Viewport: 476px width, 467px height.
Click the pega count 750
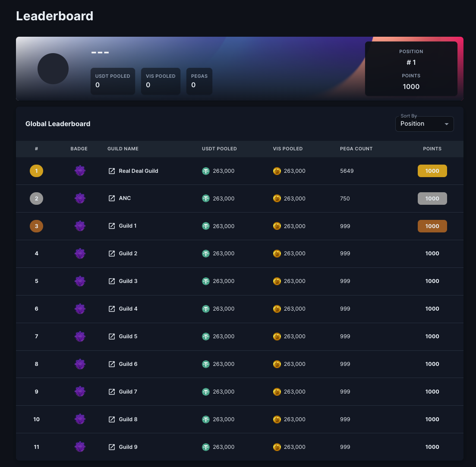tap(345, 198)
